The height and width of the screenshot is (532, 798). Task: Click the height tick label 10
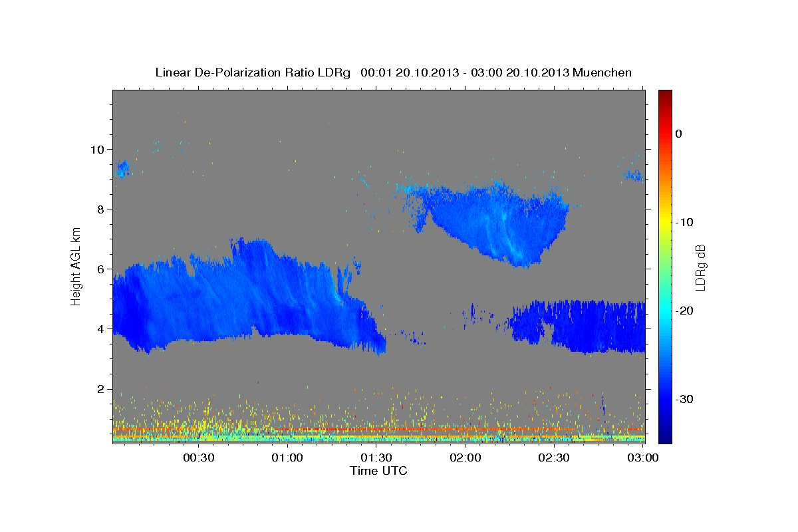click(98, 149)
